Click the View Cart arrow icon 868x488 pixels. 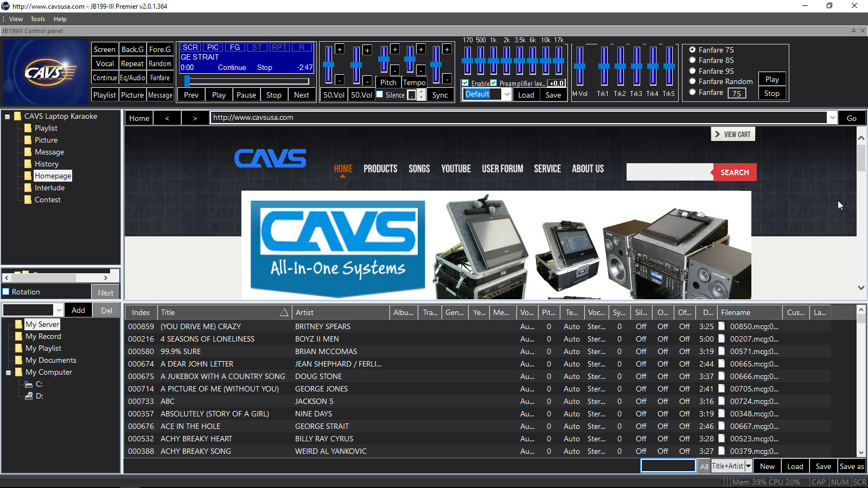click(718, 134)
